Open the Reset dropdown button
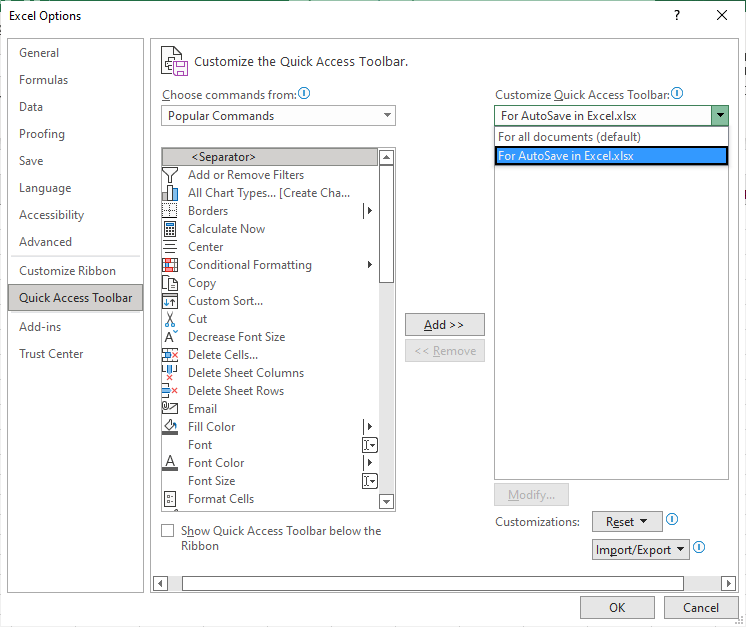The height and width of the screenshot is (627, 746). (x=627, y=522)
